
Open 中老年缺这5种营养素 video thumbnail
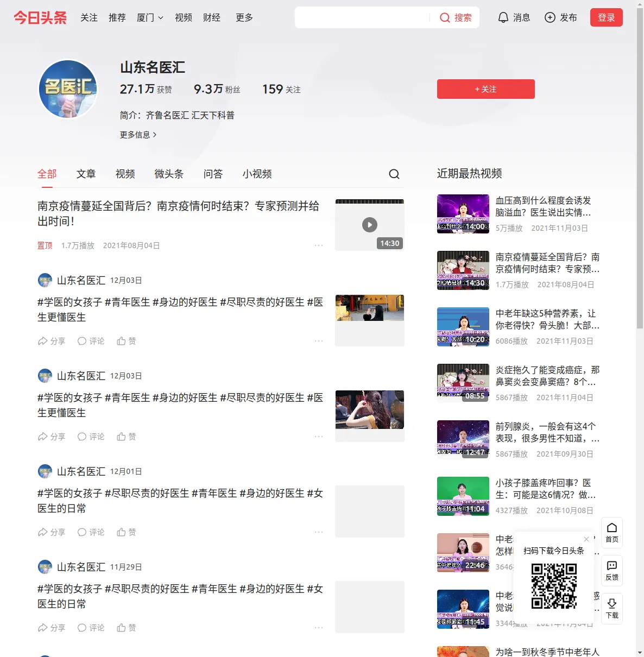click(463, 327)
